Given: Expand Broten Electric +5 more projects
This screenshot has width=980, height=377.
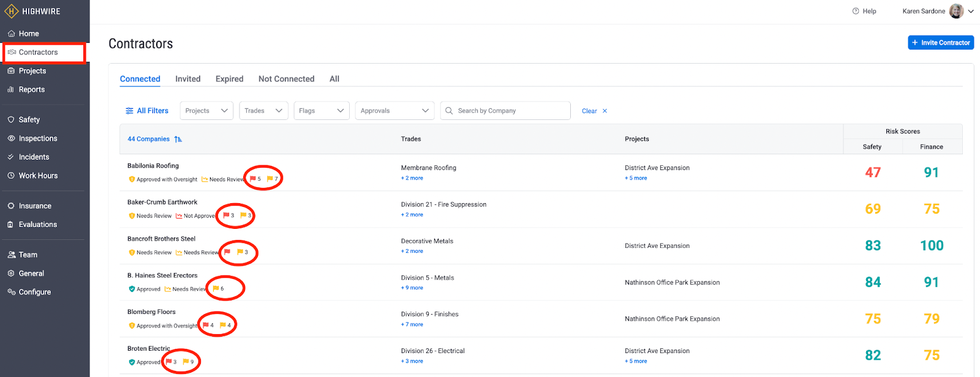Looking at the screenshot, I should pyautogui.click(x=636, y=361).
